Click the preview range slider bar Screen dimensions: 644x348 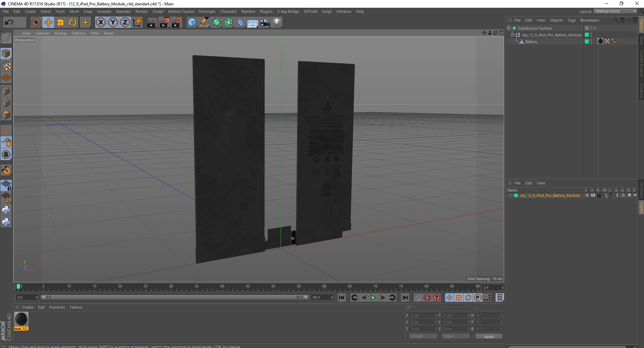click(x=174, y=297)
